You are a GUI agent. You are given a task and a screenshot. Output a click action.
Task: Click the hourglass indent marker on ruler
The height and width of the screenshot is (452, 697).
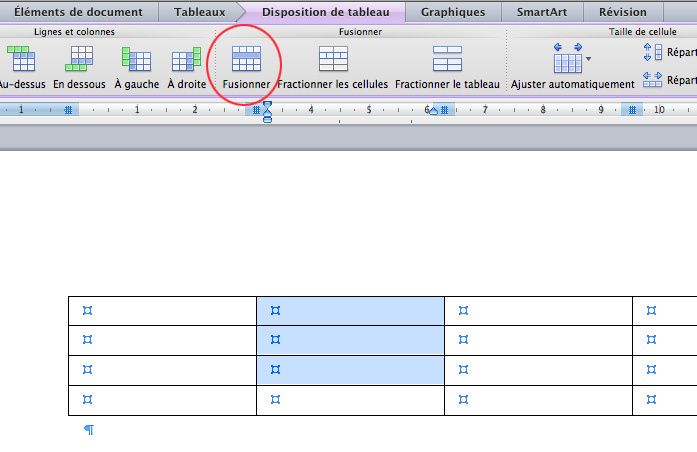267,111
